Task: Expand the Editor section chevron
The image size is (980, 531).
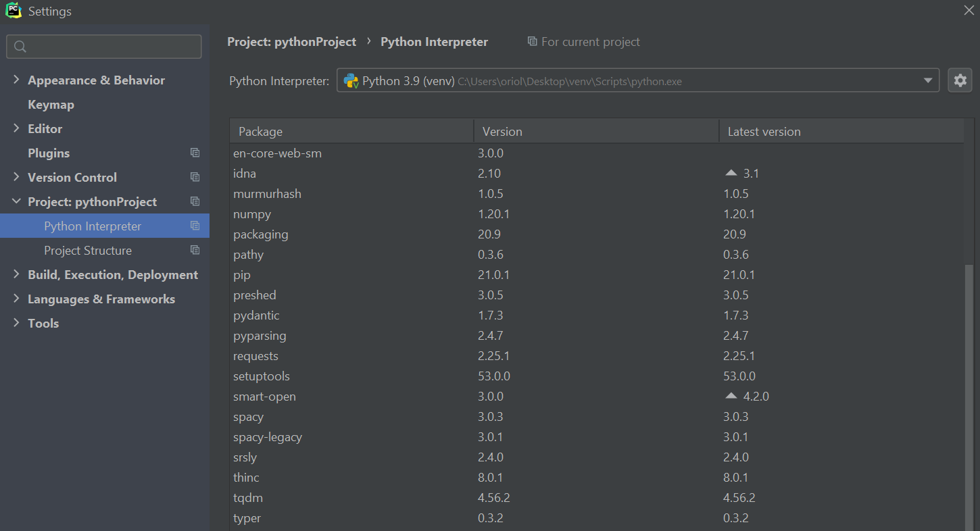Action: [x=16, y=128]
